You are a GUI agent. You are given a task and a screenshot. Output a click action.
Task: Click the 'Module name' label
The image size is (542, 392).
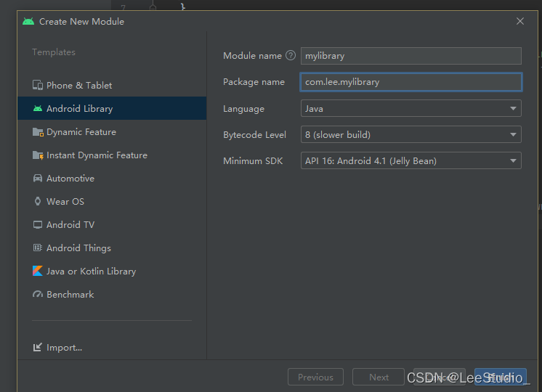(x=252, y=56)
